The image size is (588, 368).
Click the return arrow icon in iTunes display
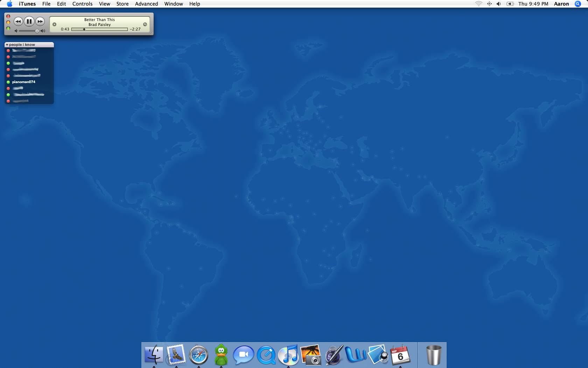pyautogui.click(x=145, y=24)
